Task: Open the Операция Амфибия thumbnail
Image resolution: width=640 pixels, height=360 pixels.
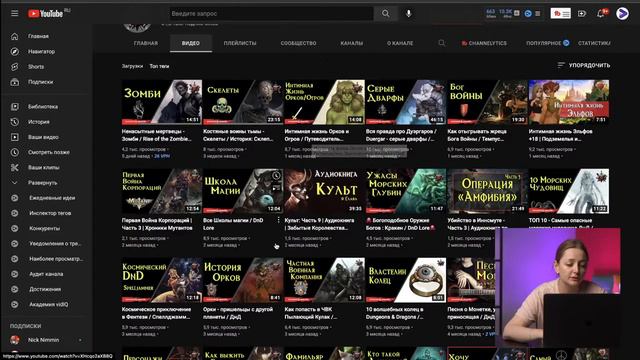Action: pos(487,191)
